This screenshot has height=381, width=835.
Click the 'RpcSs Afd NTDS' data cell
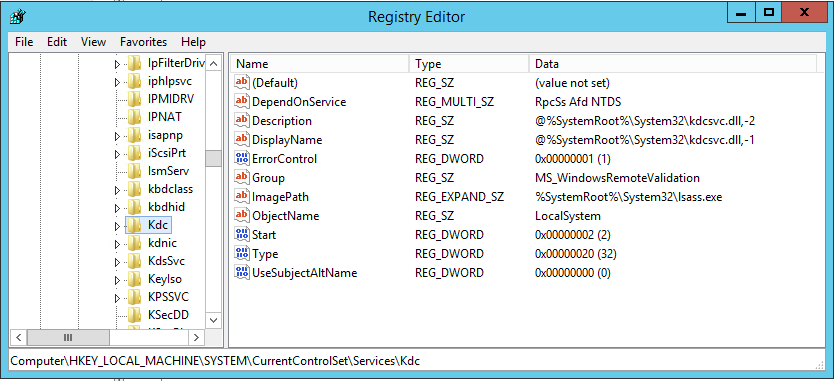point(578,102)
